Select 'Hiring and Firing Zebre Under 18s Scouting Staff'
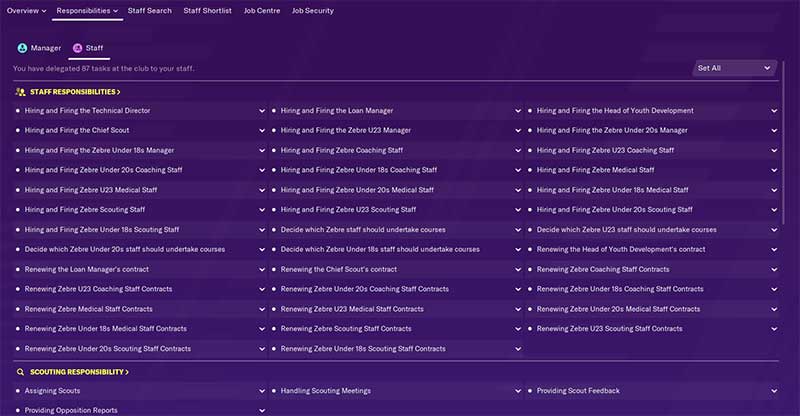Viewport: 800px width, 416px height. coord(102,230)
